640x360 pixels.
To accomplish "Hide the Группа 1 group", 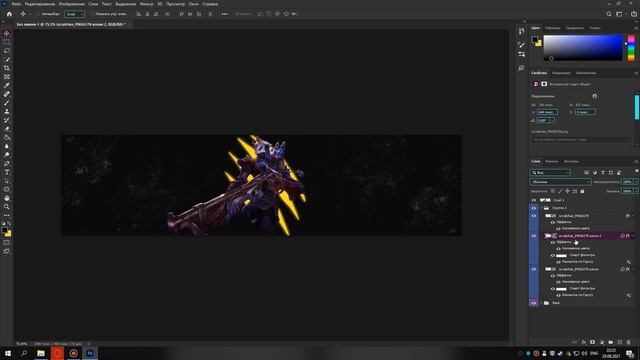I will (x=534, y=208).
